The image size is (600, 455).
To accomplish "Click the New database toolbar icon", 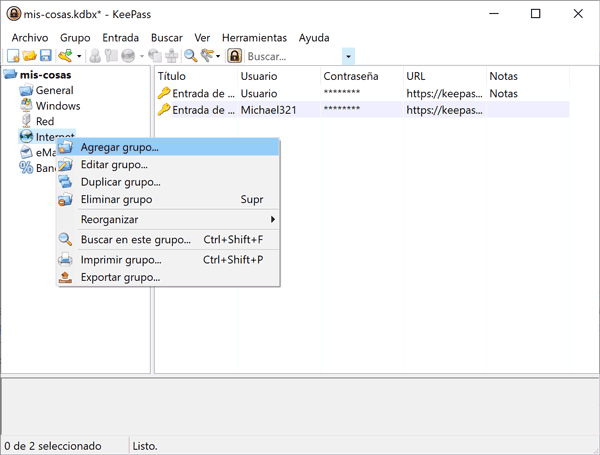I will (x=13, y=56).
